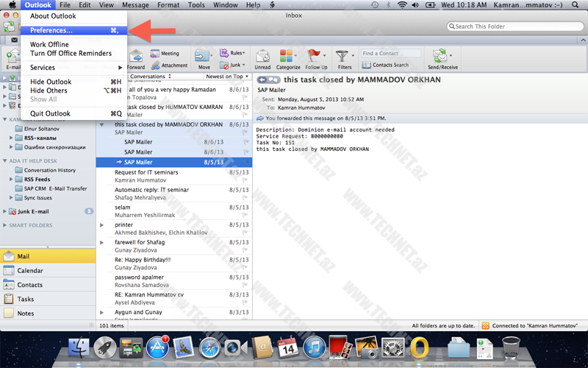Click the Categorize color icon
This screenshot has height=368, width=588.
[286, 57]
